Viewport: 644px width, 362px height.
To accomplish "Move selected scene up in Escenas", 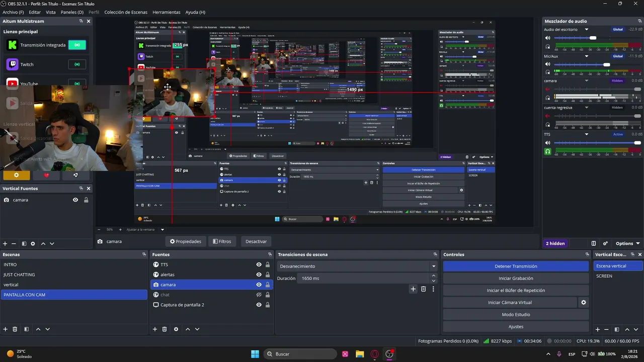I will 38,329.
